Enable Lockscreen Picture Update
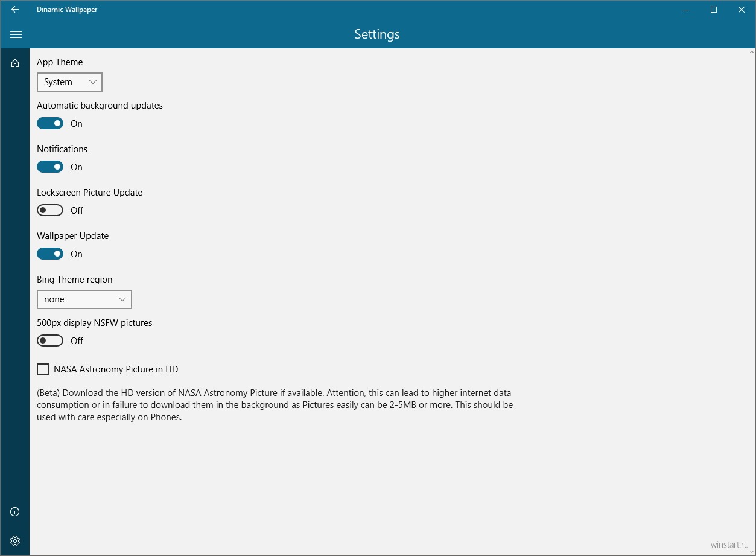Image resolution: width=756 pixels, height=556 pixels. pos(50,210)
